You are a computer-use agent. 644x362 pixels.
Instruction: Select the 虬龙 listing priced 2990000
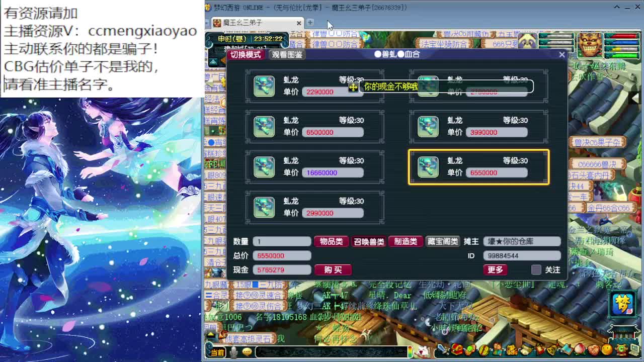(315, 207)
